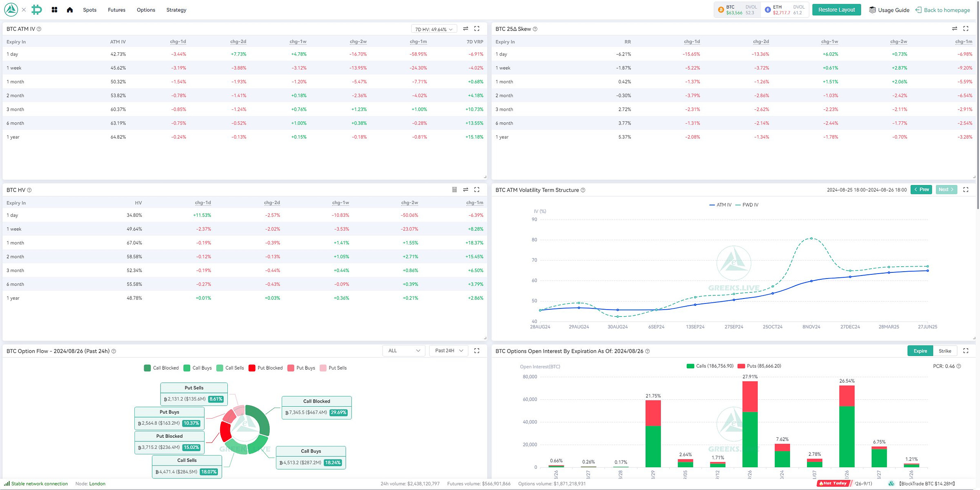Click the help icon next to BTC 25Δ Skew
This screenshot has width=980, height=490.
(535, 29)
